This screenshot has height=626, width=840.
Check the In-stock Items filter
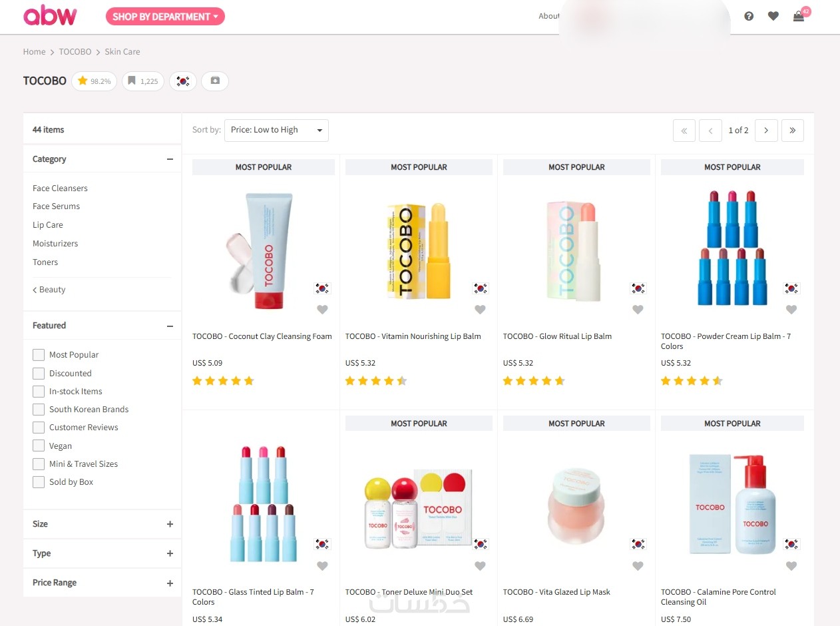click(x=39, y=392)
